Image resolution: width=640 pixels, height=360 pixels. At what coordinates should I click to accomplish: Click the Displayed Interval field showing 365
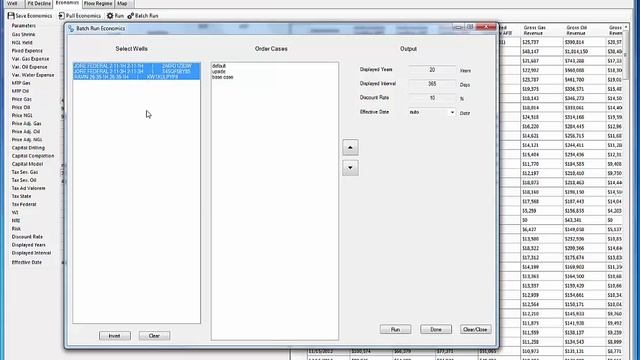pos(432,84)
